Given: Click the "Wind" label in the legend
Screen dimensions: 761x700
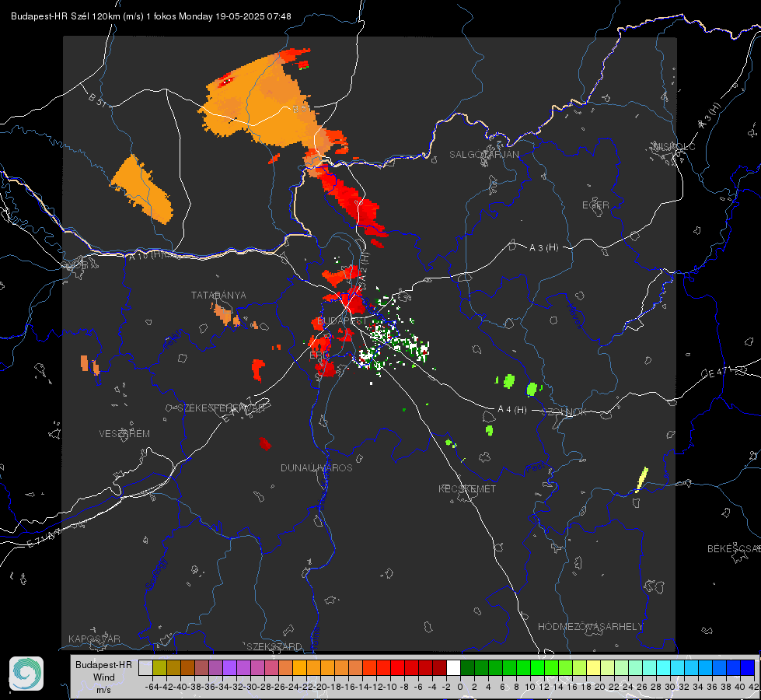Looking at the screenshot, I should pos(104,677).
